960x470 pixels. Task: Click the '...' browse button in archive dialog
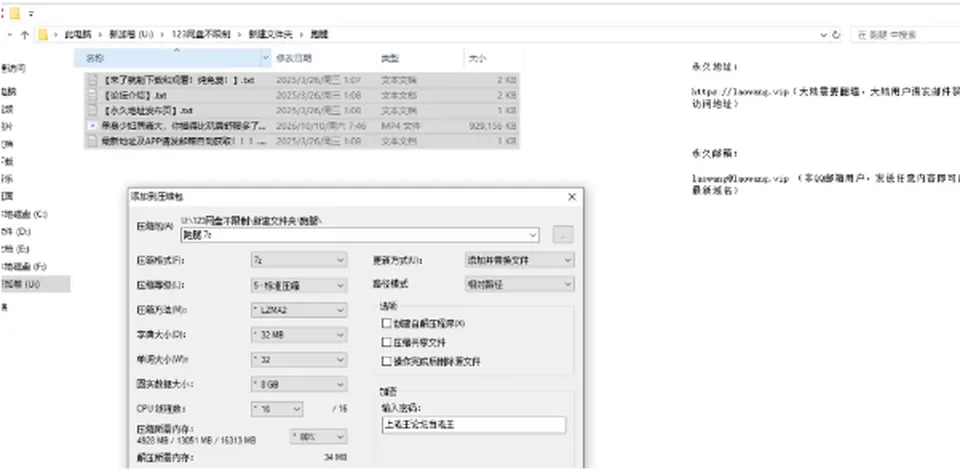tap(563, 234)
